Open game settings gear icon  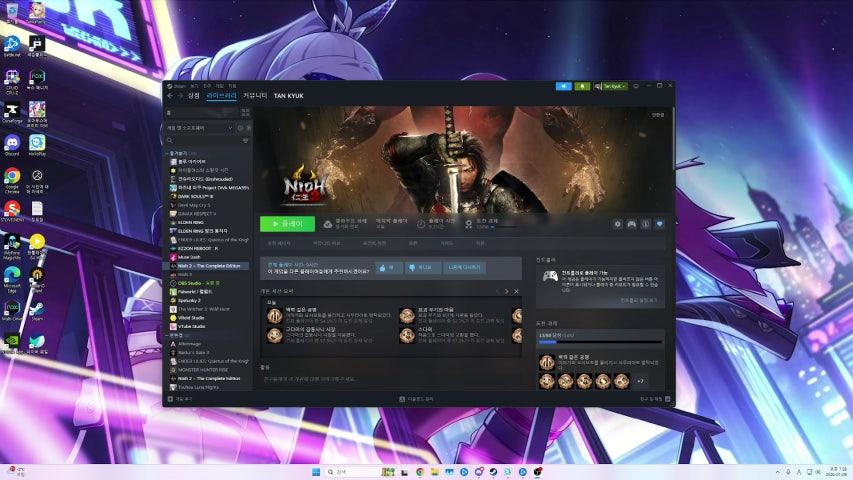(x=617, y=224)
